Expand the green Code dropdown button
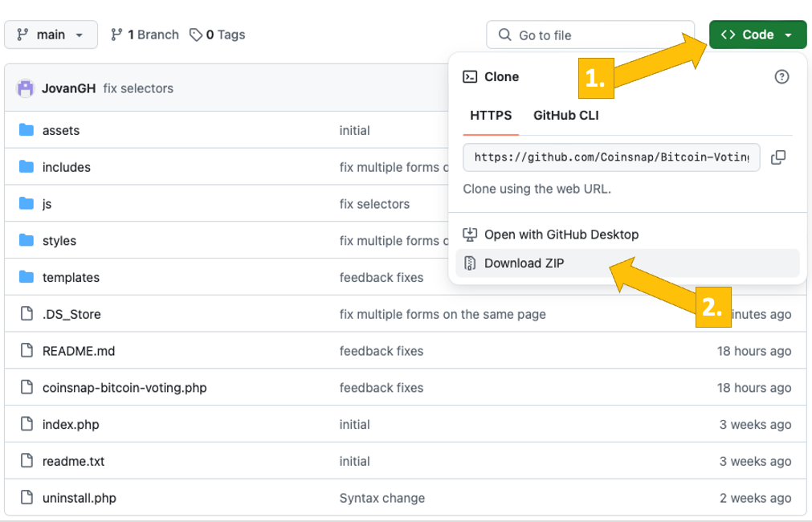Screen dimensions: 812x522 757,35
